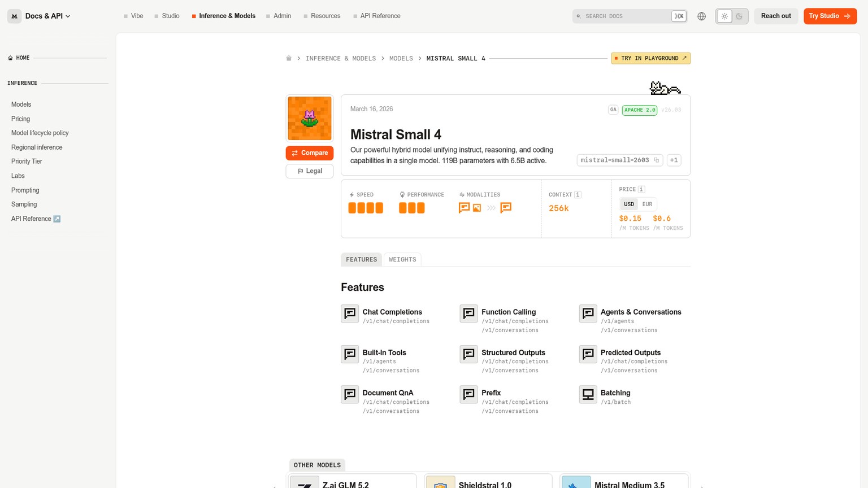
Task: Click the MODELS breadcrumb
Action: pyautogui.click(x=401, y=58)
